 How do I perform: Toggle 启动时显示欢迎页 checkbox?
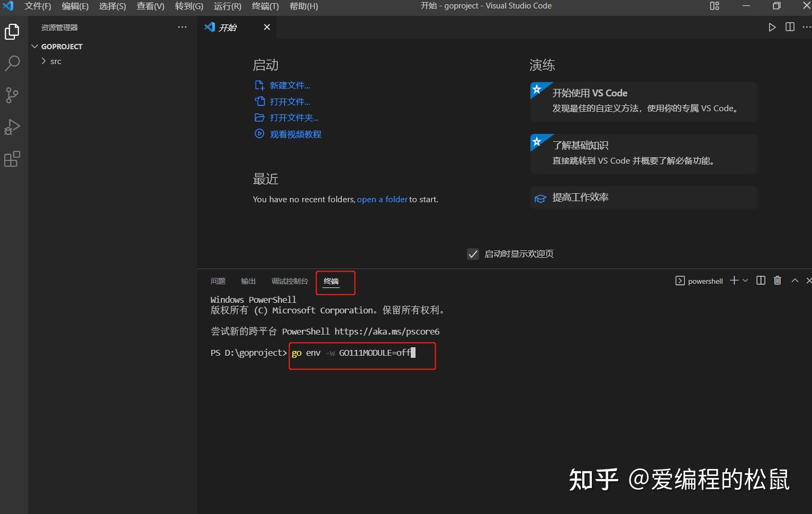473,254
